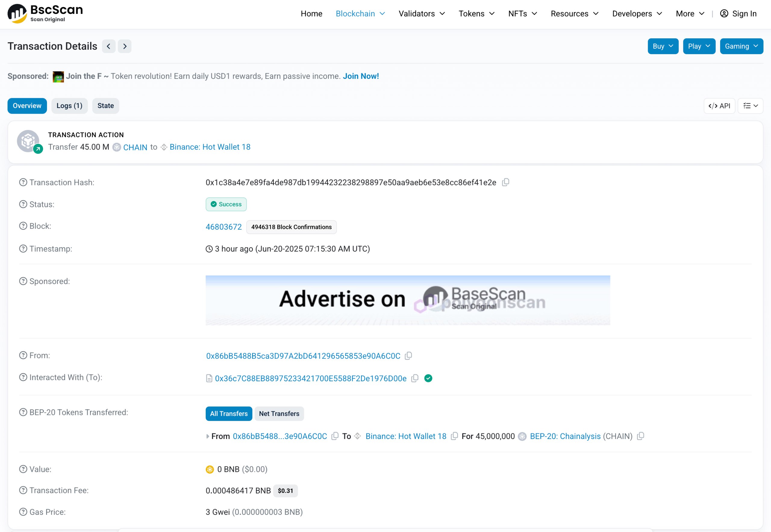Open contract address 0x36c7C88EB889 link
Screen dimensions: 771x532
[x=311, y=378]
